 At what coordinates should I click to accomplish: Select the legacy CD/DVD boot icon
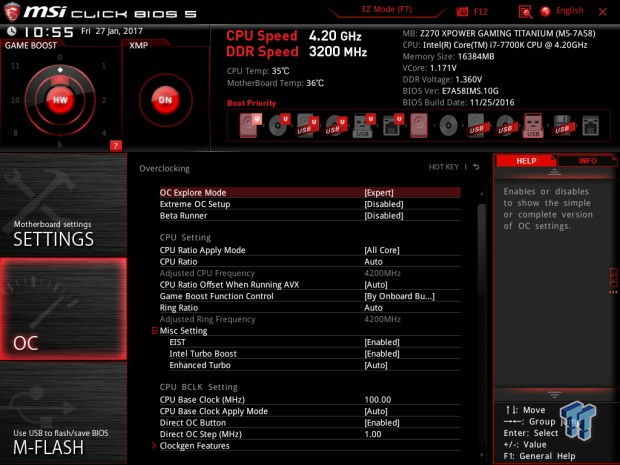point(448,126)
